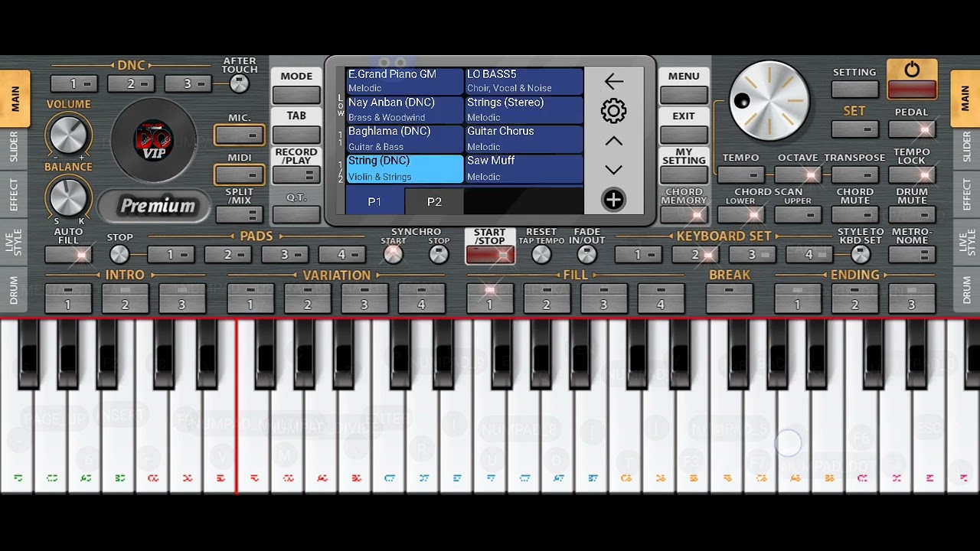The width and height of the screenshot is (980, 551).
Task: Select String (DNC) voice
Action: coord(404,168)
